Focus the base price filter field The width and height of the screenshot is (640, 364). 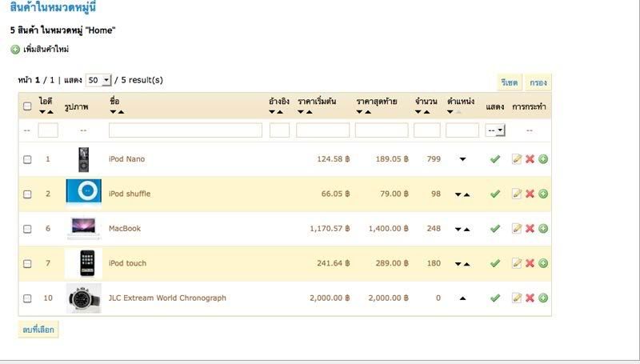(x=323, y=130)
